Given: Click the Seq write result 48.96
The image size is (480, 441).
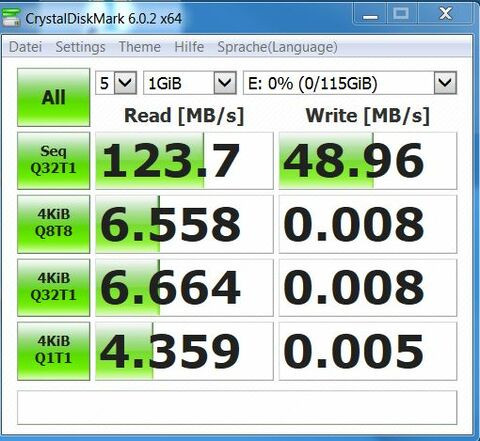Looking at the screenshot, I should pyautogui.click(x=368, y=161).
